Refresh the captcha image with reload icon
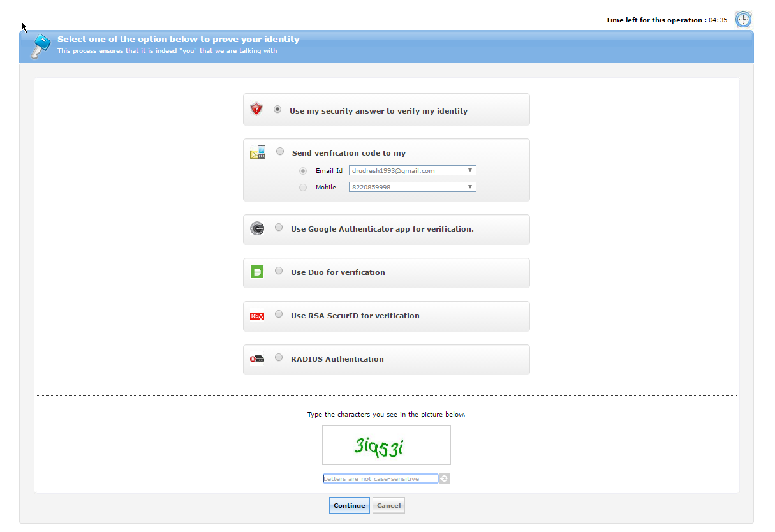775x532 pixels. tap(445, 478)
